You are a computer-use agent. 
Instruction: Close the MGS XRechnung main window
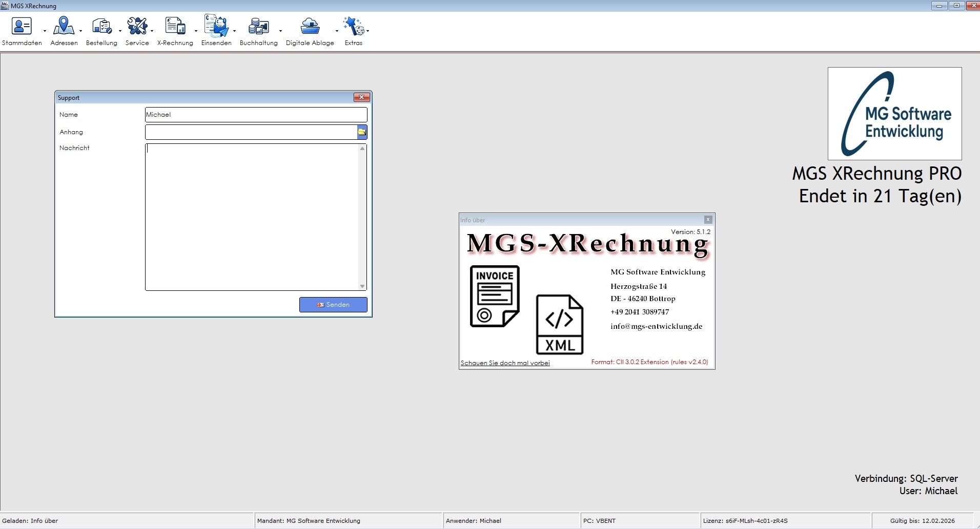[x=973, y=6]
